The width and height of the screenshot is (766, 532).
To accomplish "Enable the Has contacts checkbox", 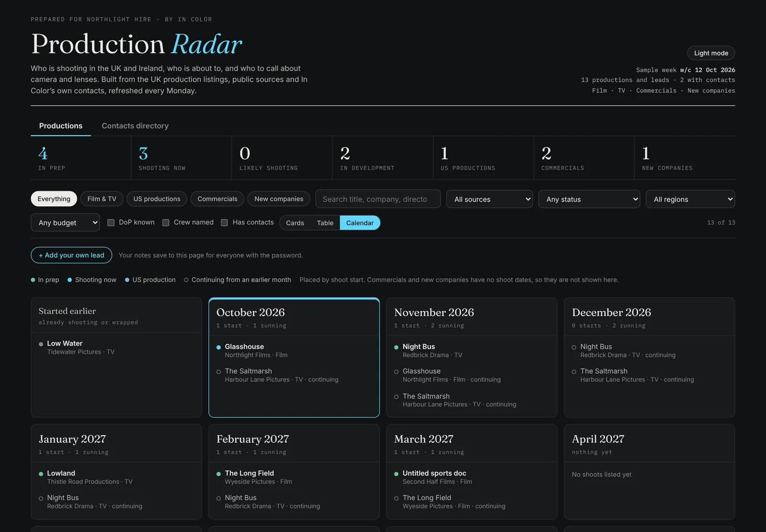I will (224, 223).
